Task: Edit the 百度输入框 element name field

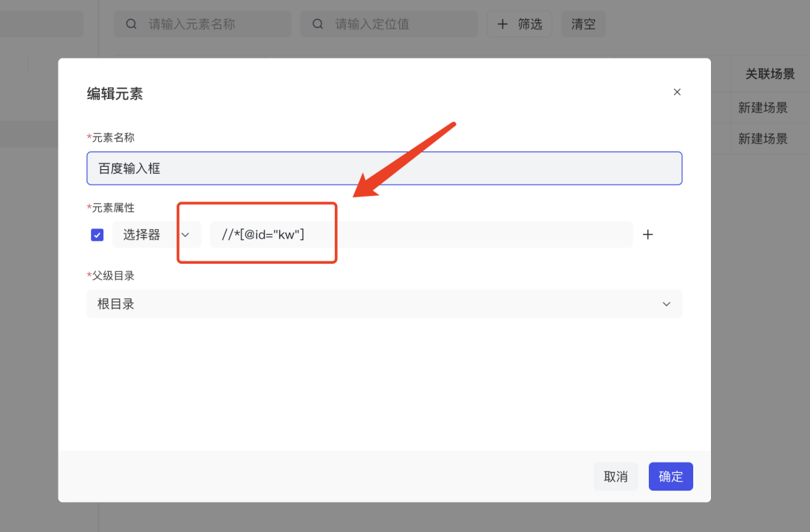Action: point(384,168)
